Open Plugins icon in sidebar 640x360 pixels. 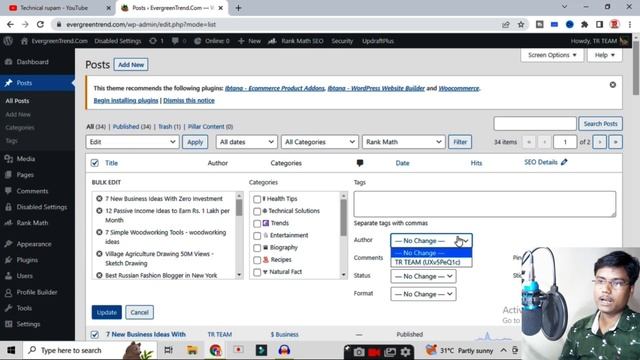(x=9, y=260)
